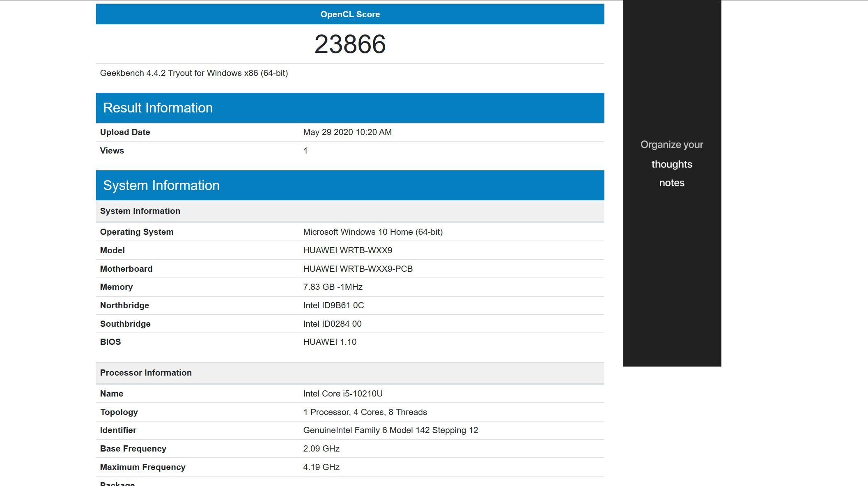Click the Identifier label
The image size is (868, 486).
118,430
